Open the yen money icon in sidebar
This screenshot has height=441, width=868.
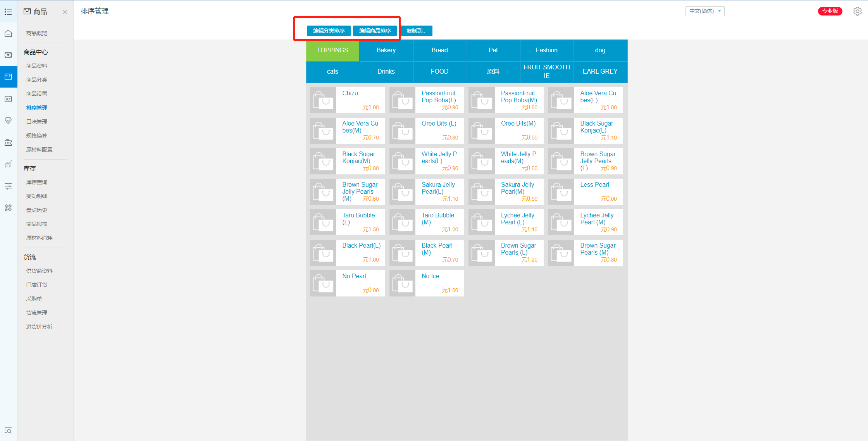click(x=8, y=55)
